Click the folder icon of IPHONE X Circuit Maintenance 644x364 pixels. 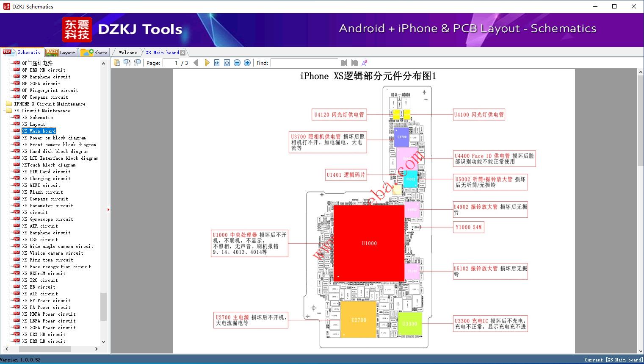coord(9,104)
